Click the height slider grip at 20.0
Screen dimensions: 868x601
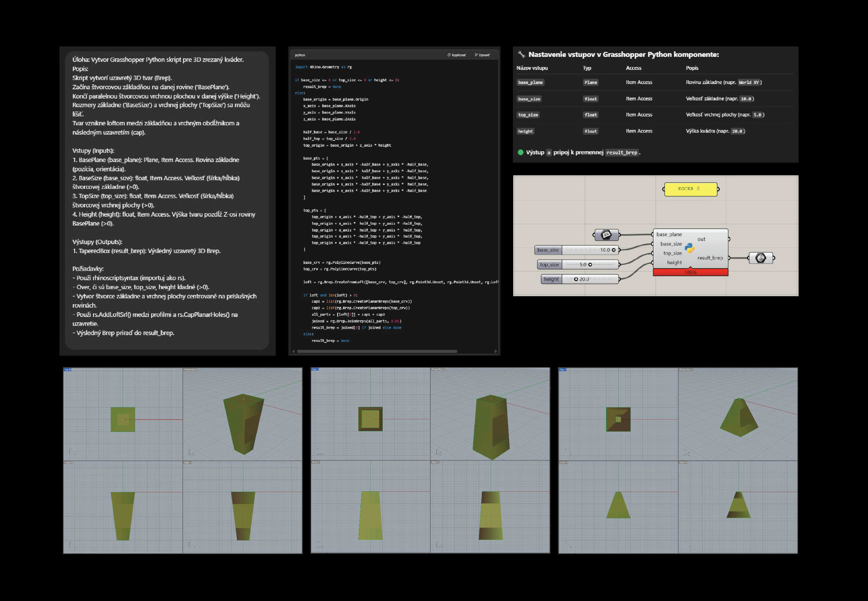point(576,279)
